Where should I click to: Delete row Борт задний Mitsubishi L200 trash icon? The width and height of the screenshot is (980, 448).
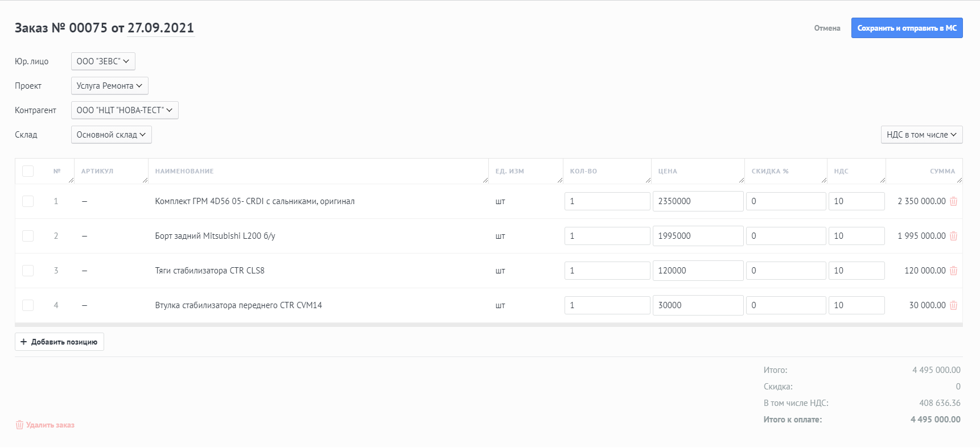click(x=954, y=236)
